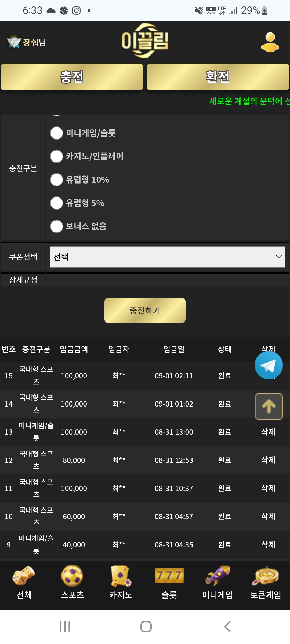The image size is (290, 644).
Task: Open 카지노 playing cards icon
Action: [x=121, y=576]
